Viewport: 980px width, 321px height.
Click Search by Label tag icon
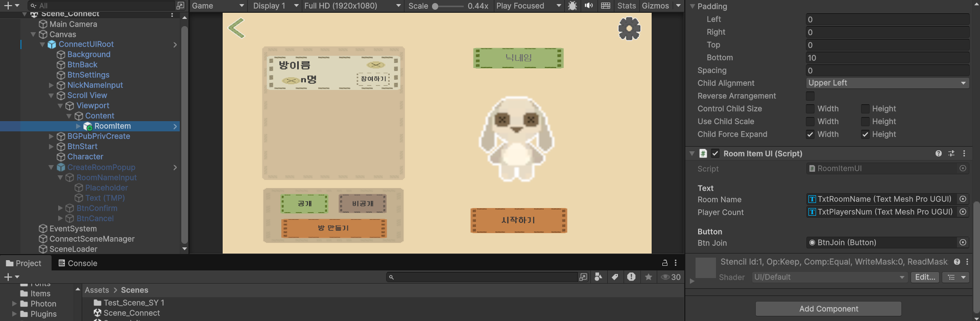pos(615,277)
